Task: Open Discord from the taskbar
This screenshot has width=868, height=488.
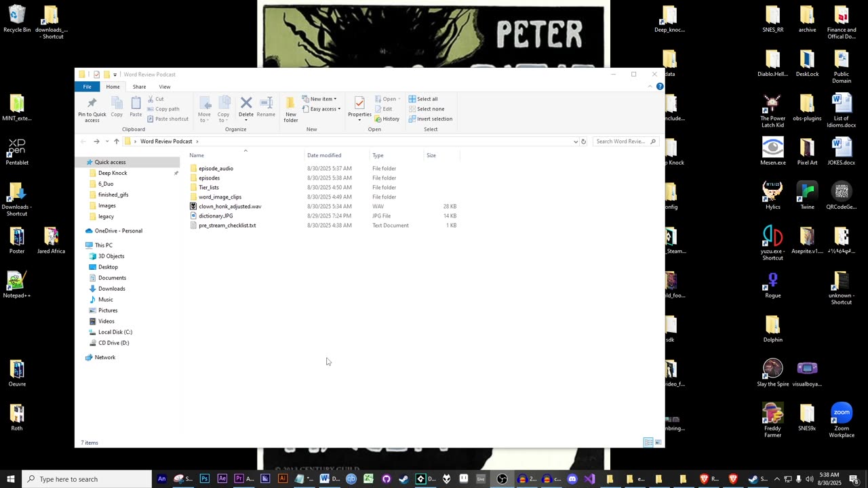Action: click(x=572, y=479)
